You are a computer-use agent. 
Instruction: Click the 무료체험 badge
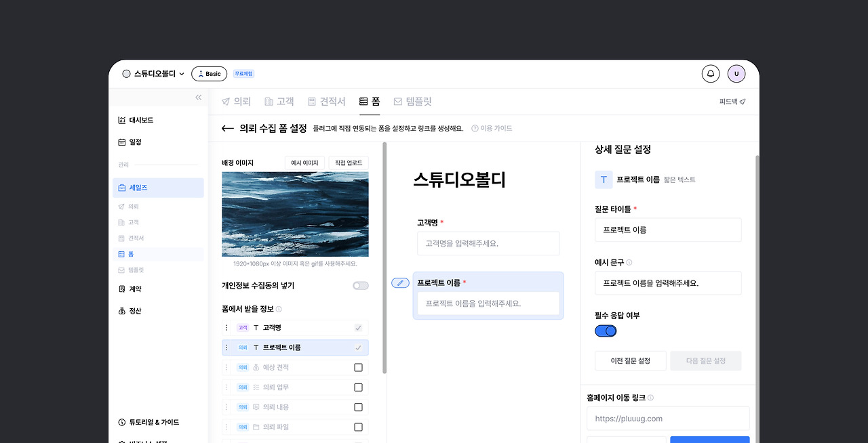point(243,74)
